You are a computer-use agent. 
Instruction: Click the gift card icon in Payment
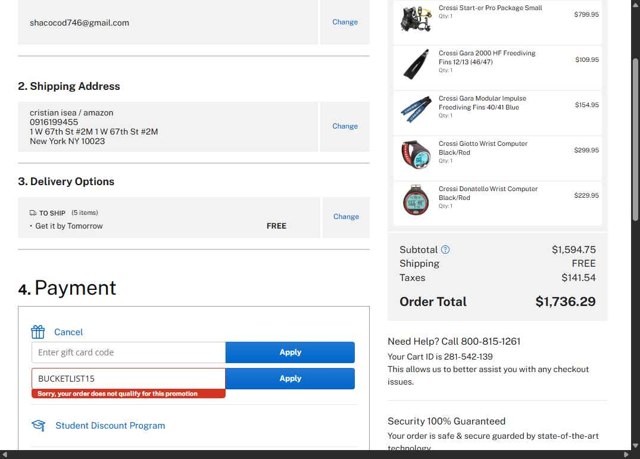click(x=38, y=332)
